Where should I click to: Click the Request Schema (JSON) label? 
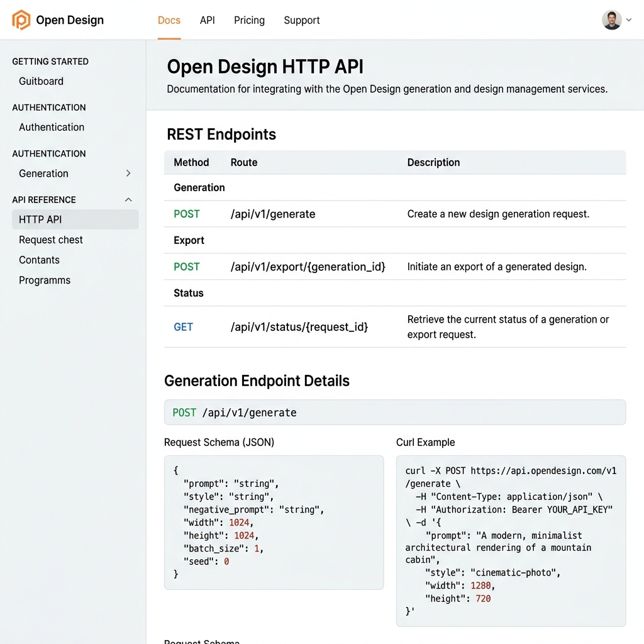[x=219, y=442]
